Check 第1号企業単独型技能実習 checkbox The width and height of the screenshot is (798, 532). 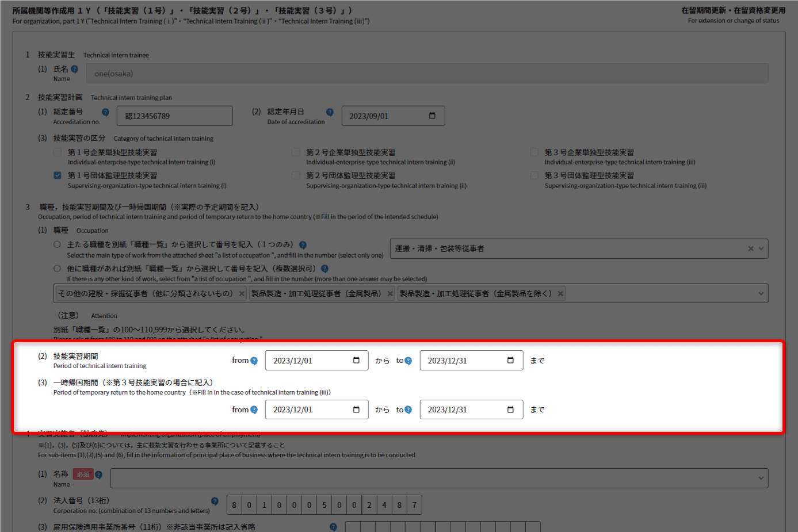coord(58,152)
